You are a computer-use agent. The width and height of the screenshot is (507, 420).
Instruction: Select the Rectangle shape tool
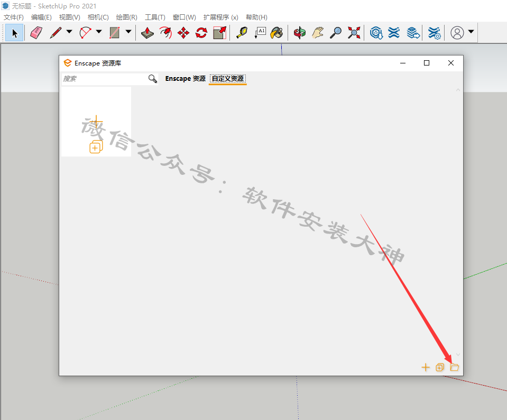tap(115, 33)
